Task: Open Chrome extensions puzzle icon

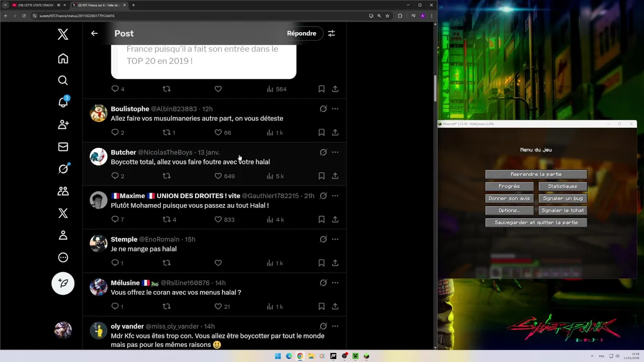Action: click(400, 16)
